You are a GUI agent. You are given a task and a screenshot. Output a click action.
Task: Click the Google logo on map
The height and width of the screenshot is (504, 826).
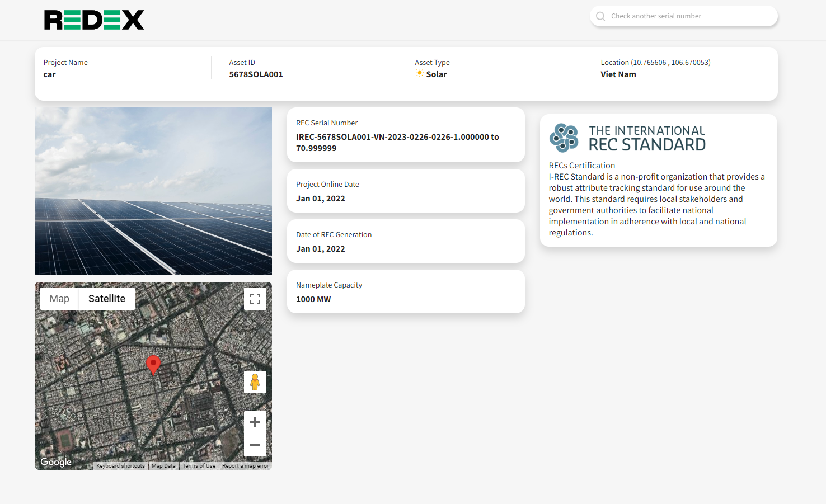point(56,462)
